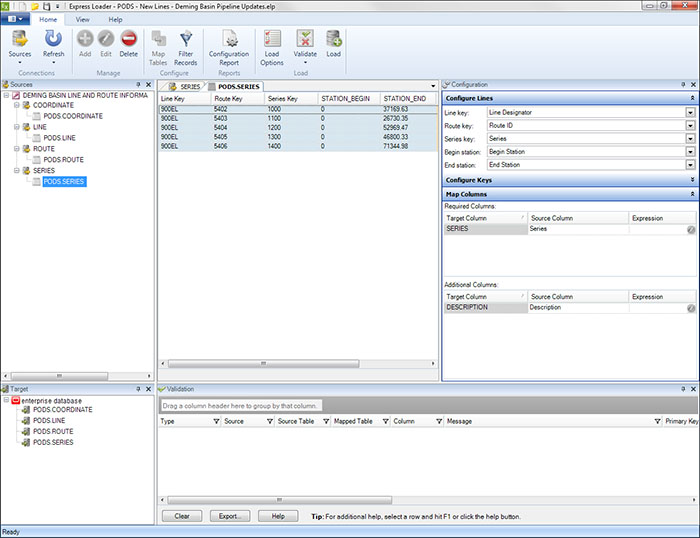Open the document tabs dropdown arrow

433,86
